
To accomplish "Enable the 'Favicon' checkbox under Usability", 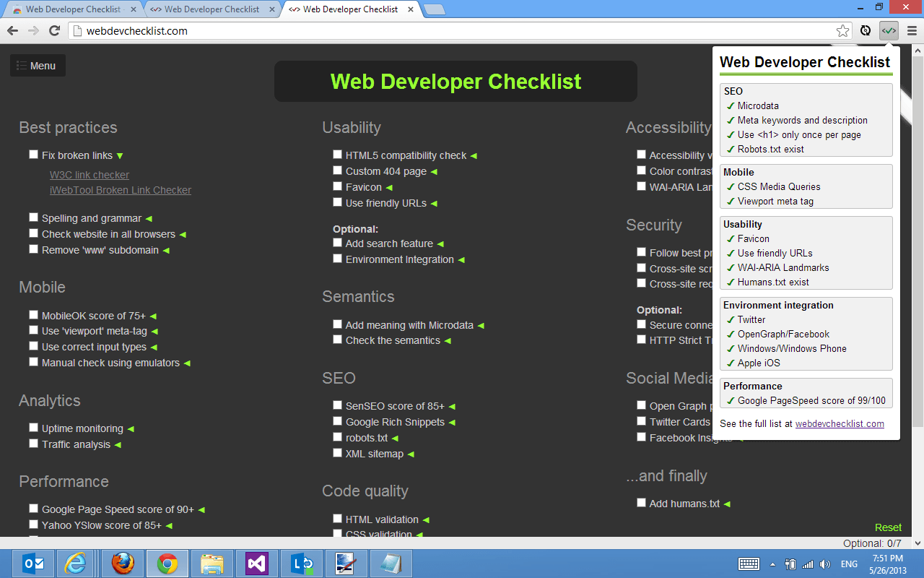I will tap(337, 186).
